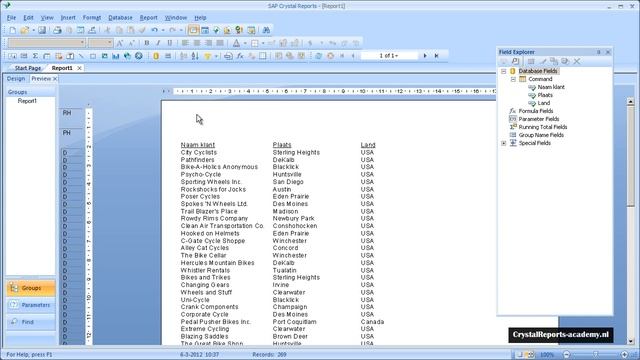
Task: Open the Insert menu
Action: point(68,18)
